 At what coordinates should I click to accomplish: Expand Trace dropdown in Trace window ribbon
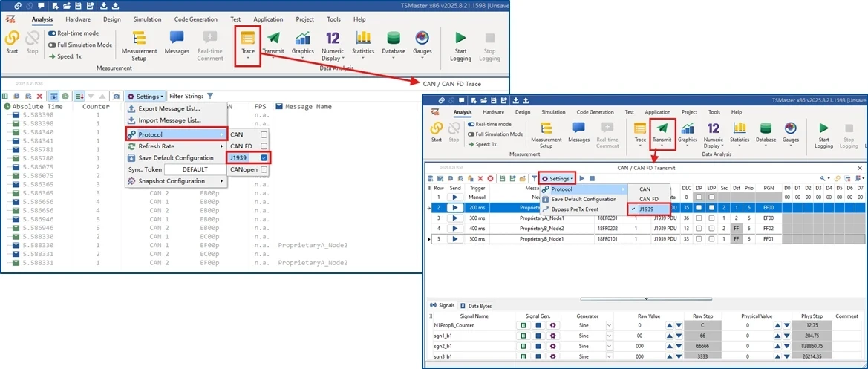click(248, 57)
